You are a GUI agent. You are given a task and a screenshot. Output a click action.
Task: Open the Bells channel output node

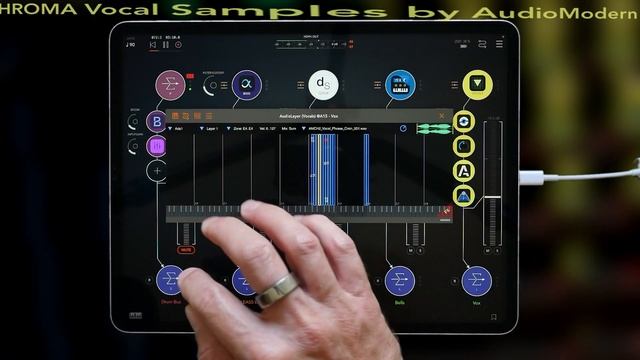400,280
